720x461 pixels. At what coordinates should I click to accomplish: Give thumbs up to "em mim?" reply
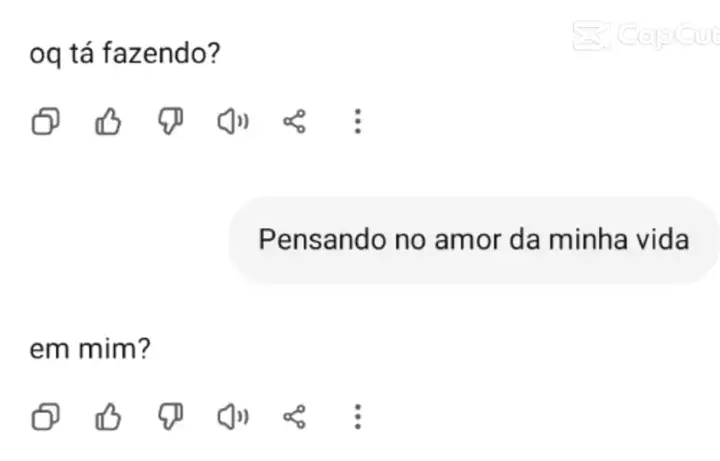coord(108,416)
